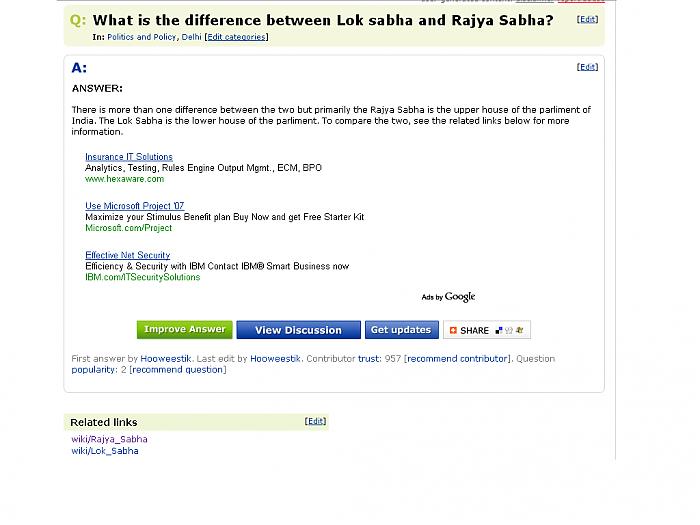The image size is (700, 525).
Task: Open wiki/Rajya_Sabha related link
Action: [109, 439]
